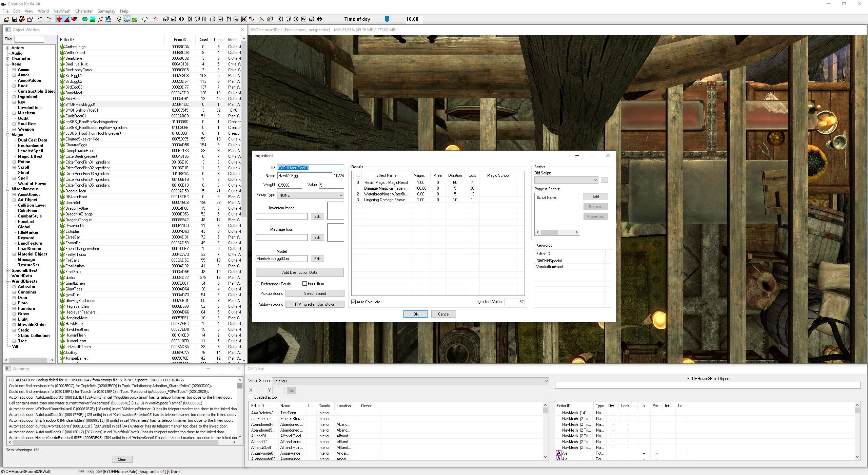868x475 pixels.
Task: Click the grass rendering toolbar icon
Action: 135,19
